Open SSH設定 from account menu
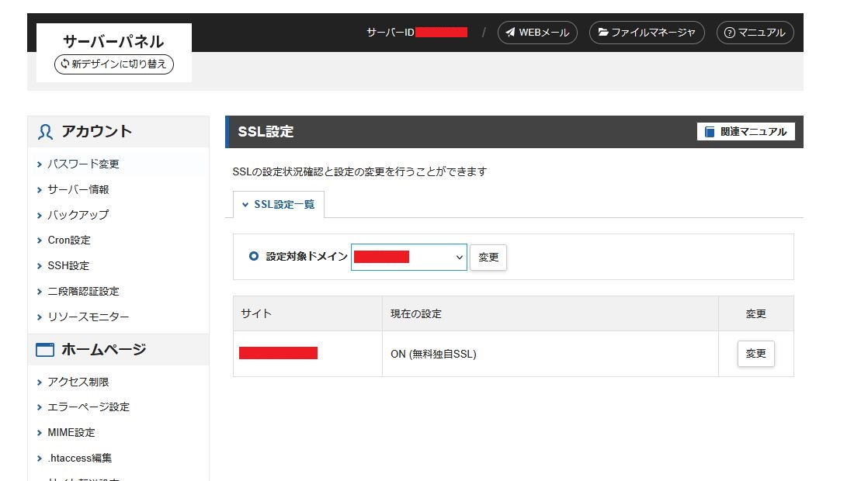Image resolution: width=868 pixels, height=481 pixels. click(x=68, y=266)
